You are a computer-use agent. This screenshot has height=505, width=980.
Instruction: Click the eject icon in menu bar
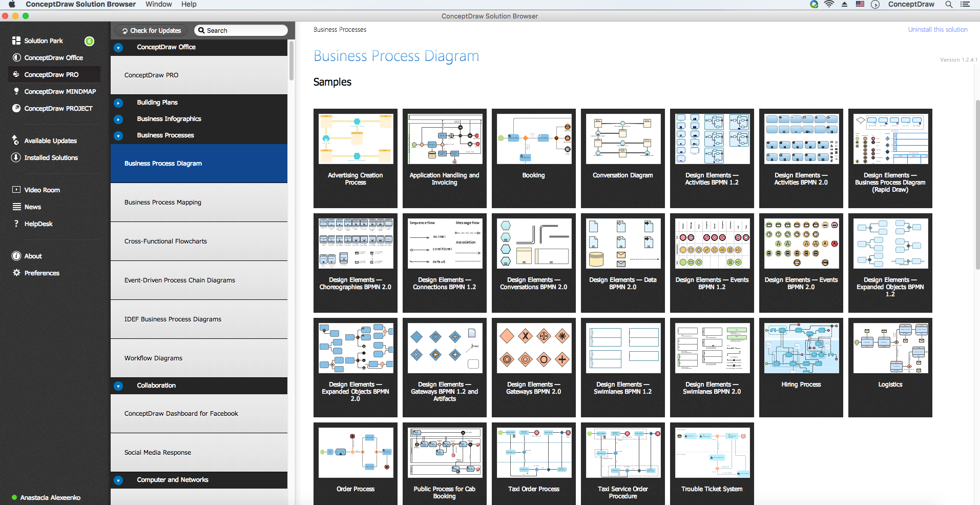[844, 4]
